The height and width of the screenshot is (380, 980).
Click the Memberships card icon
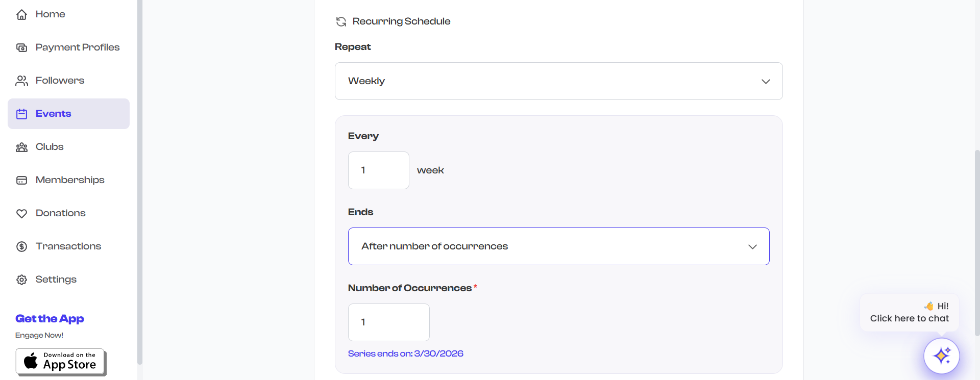(x=21, y=181)
